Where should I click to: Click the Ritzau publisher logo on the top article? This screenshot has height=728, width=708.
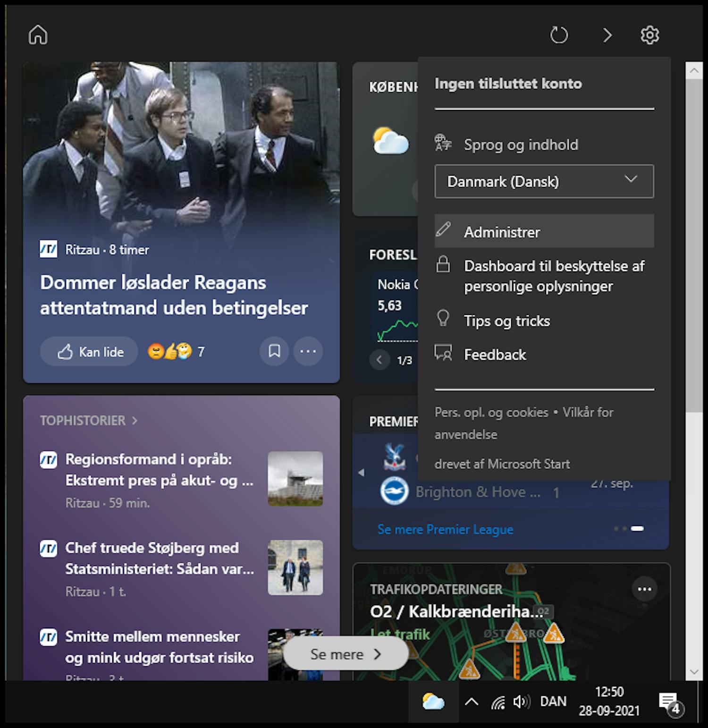48,249
